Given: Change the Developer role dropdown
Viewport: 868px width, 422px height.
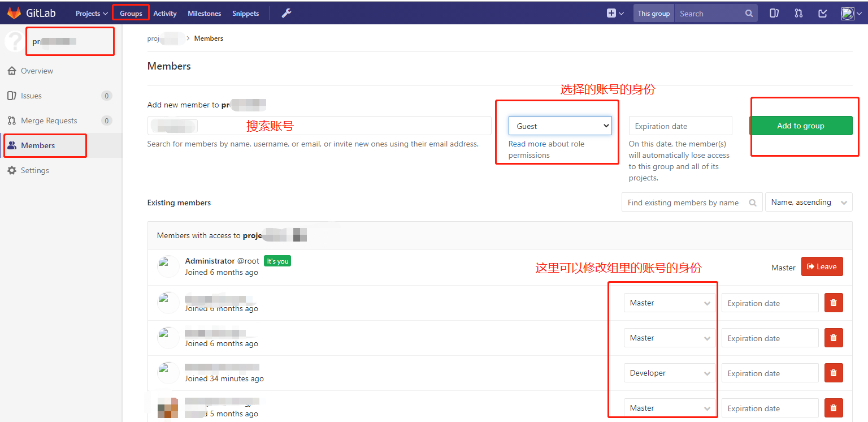Looking at the screenshot, I should pyautogui.click(x=669, y=373).
